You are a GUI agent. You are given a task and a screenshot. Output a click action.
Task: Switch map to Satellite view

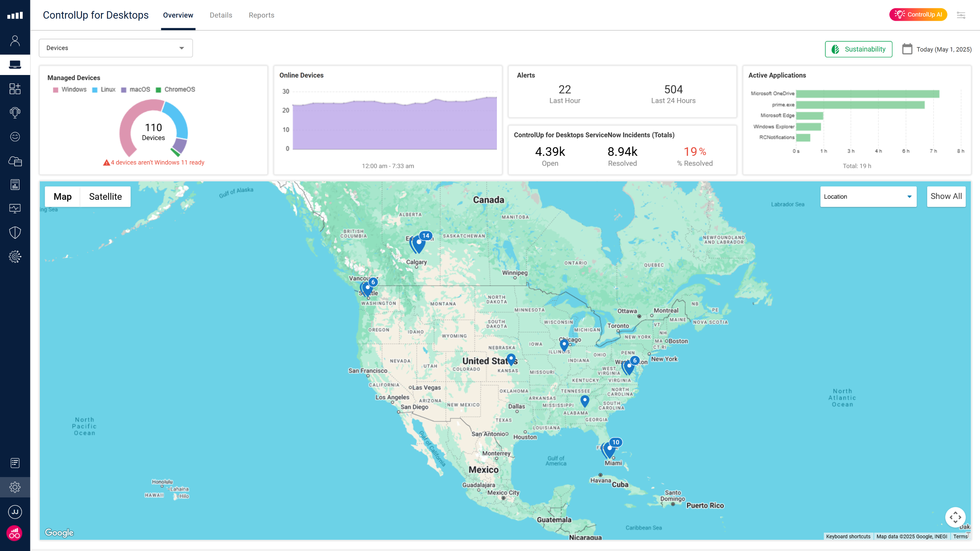point(105,197)
